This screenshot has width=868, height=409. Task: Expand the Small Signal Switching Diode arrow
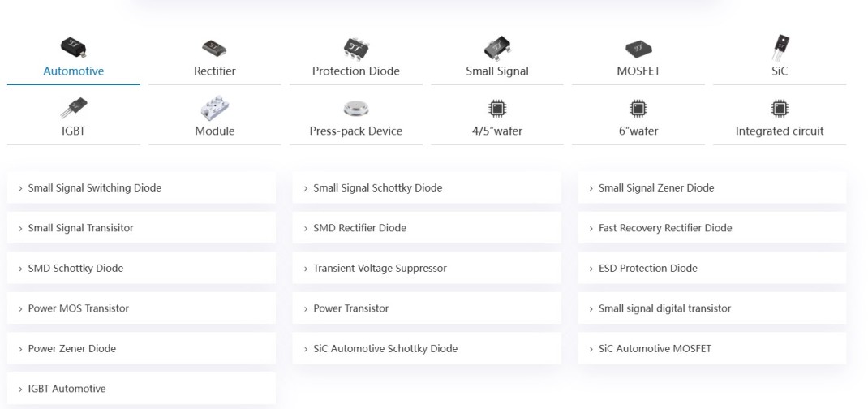coord(20,188)
